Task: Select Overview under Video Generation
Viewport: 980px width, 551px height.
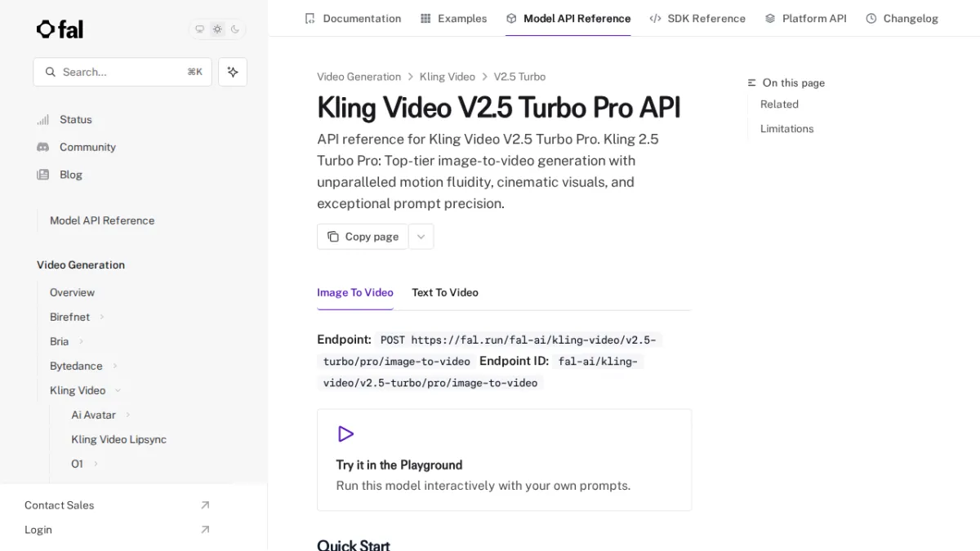Action: click(72, 292)
